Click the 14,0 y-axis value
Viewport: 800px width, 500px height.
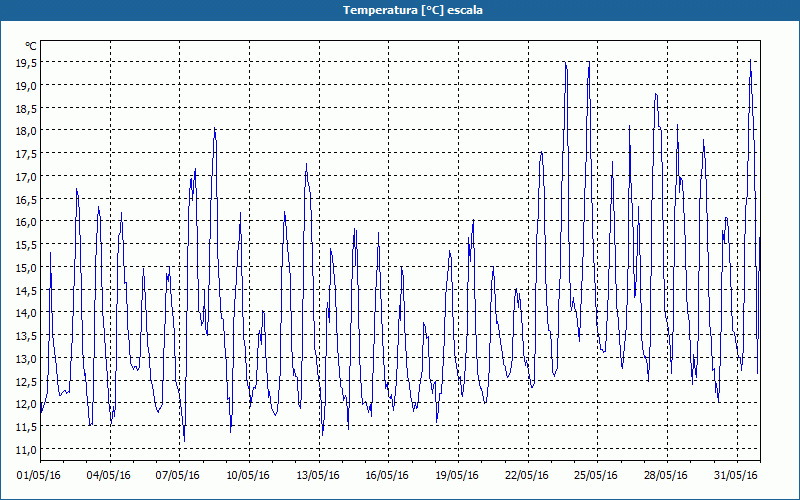(26, 313)
